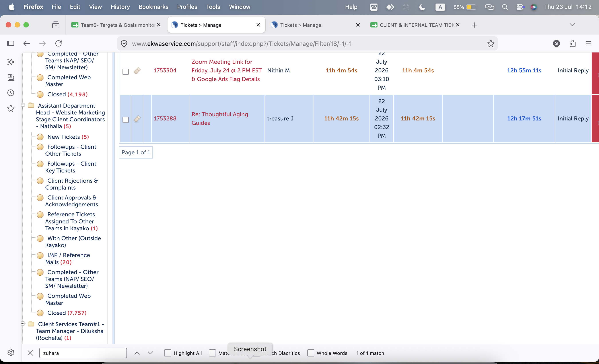
Task: Select the checkbox for ticket 1753288
Action: 126,120
